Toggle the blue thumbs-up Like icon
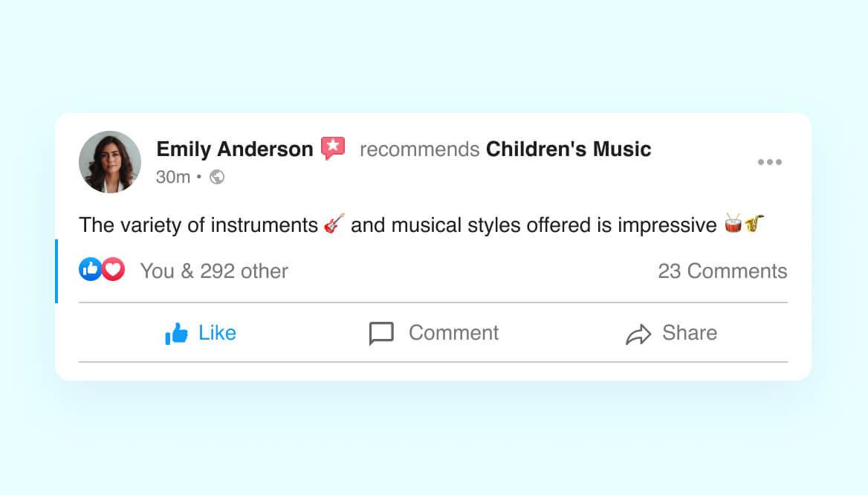The width and height of the screenshot is (868, 495). coord(176,334)
